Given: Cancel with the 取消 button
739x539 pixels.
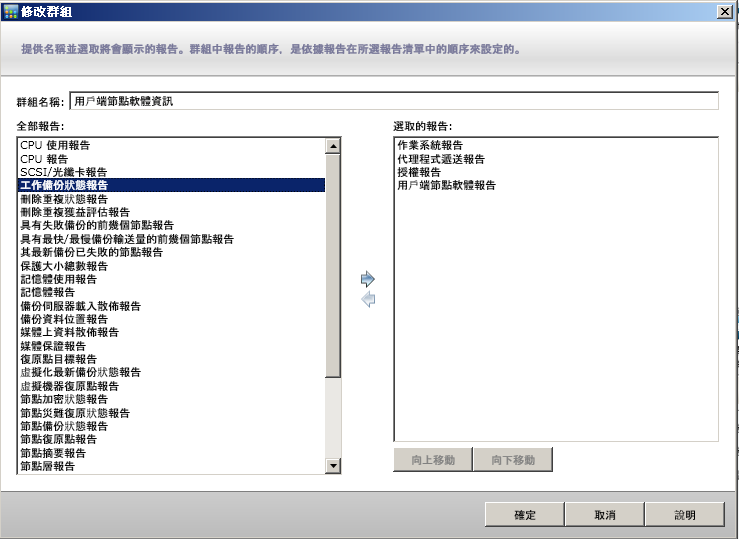Looking at the screenshot, I should [x=605, y=514].
